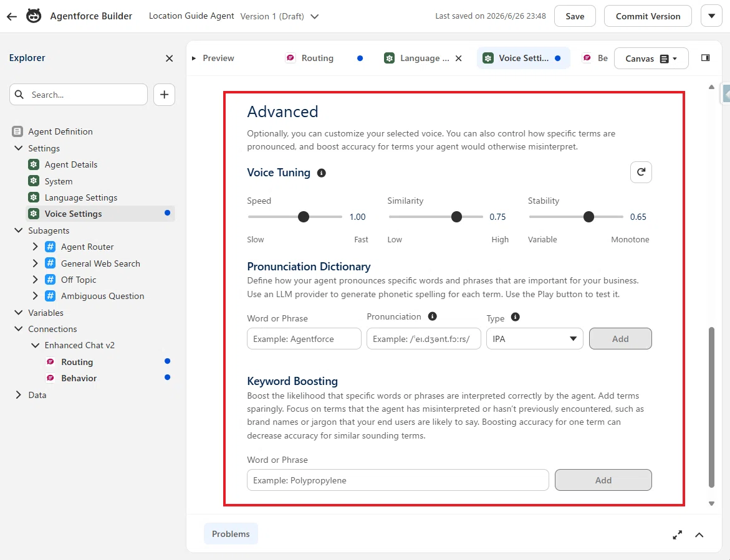Collapse the Settings tree section
The height and width of the screenshot is (560, 730).
click(19, 148)
